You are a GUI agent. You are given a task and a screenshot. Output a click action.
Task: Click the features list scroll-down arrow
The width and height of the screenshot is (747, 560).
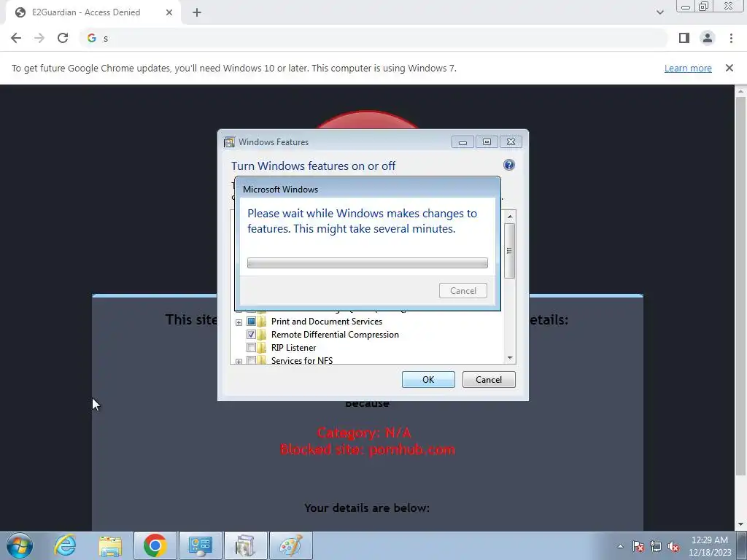(x=510, y=358)
